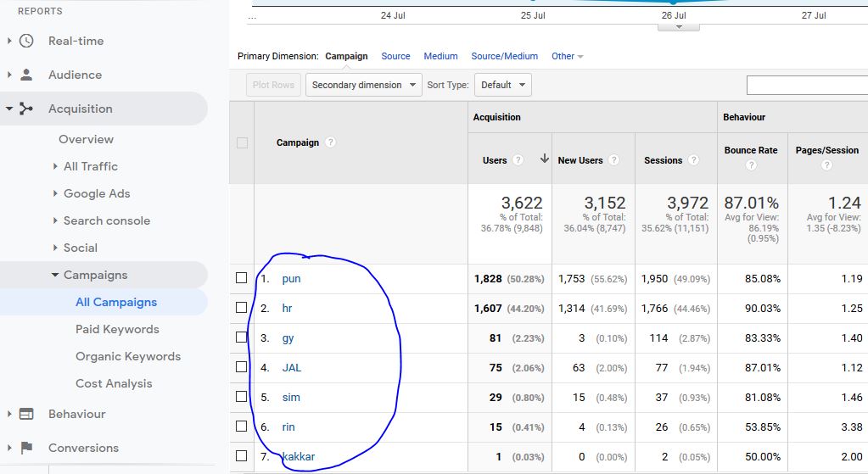The image size is (868, 474).
Task: Open the sim campaign link
Action: coord(291,397)
